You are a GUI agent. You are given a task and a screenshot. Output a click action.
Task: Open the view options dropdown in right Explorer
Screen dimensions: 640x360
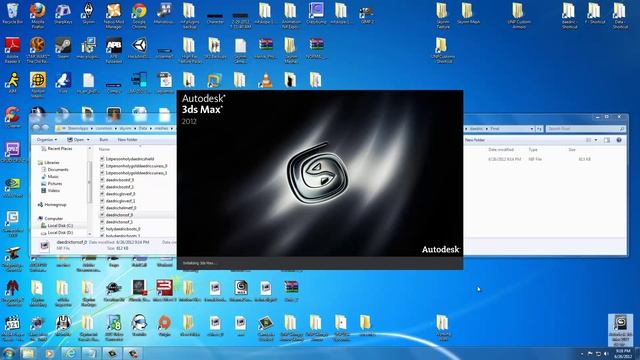(x=596, y=140)
